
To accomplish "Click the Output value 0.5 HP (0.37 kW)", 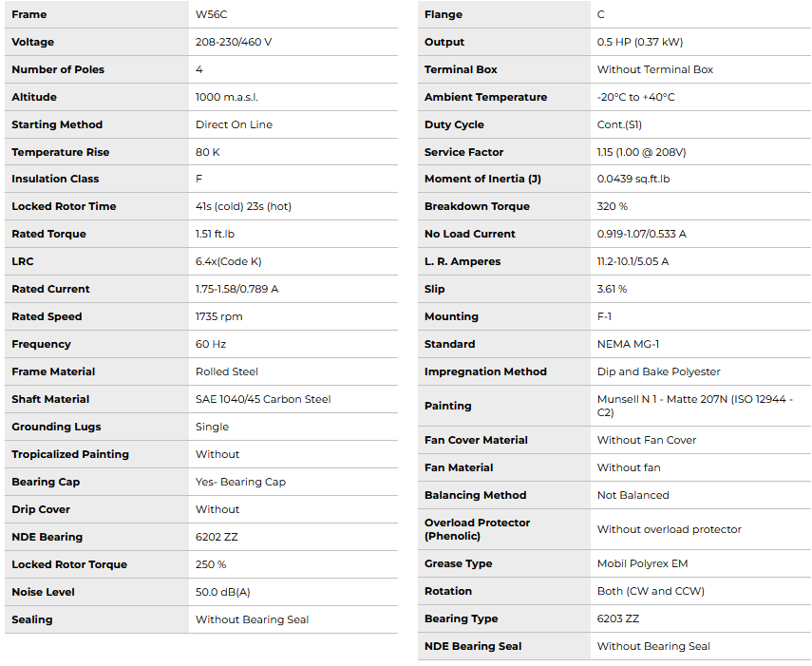I will (x=639, y=42).
